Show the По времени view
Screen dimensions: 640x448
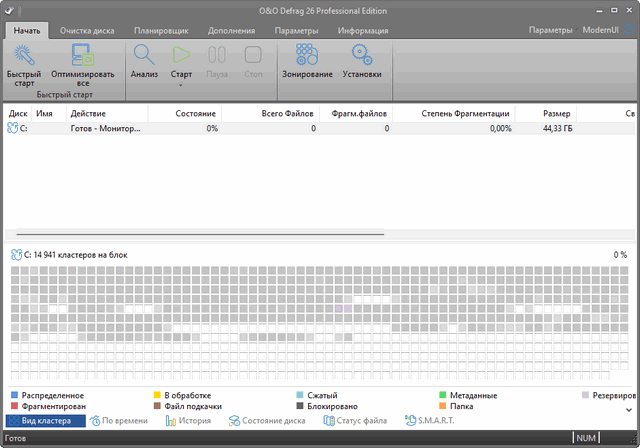tap(118, 421)
